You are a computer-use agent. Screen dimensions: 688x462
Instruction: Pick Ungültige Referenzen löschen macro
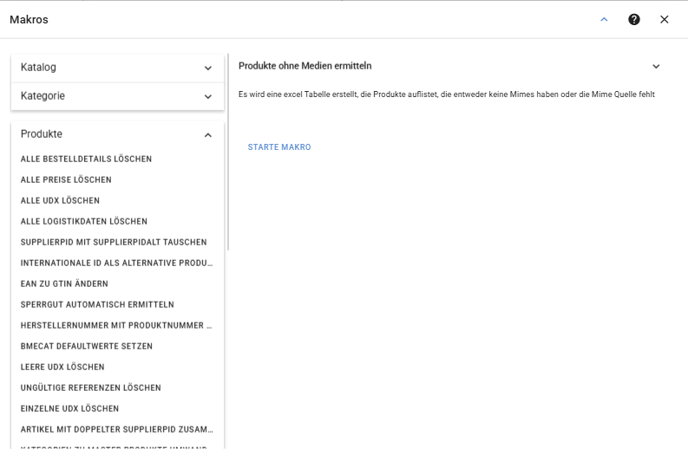coord(91,388)
